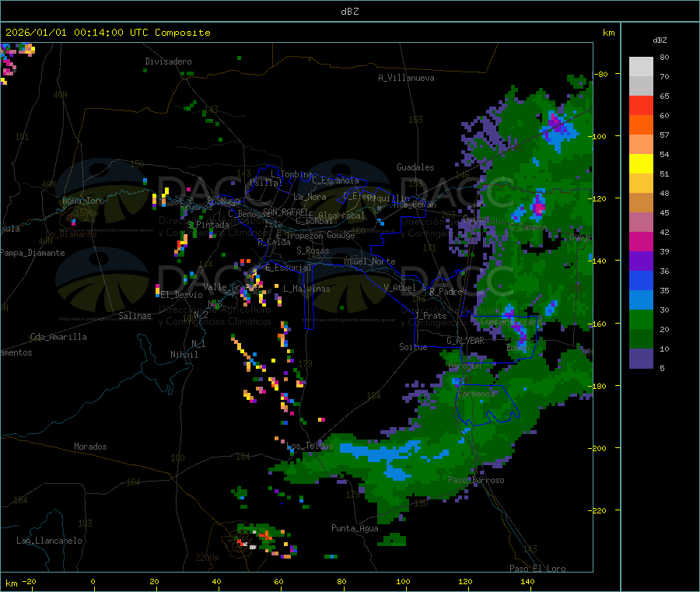Click the 'G_ALVEAR' map label
The width and height of the screenshot is (700, 592).
click(x=465, y=341)
